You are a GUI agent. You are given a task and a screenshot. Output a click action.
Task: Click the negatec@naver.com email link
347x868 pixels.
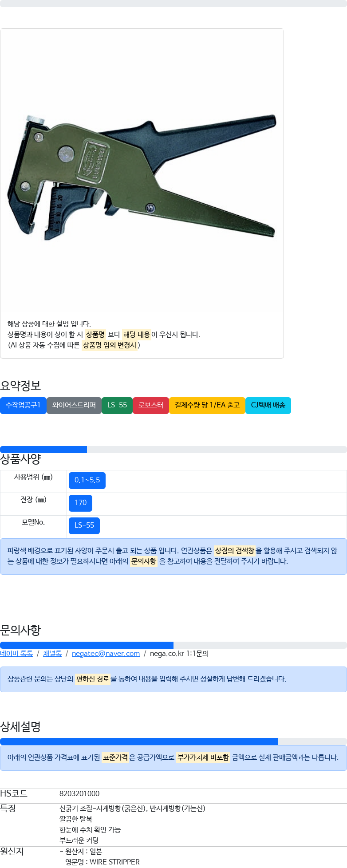[106, 653]
